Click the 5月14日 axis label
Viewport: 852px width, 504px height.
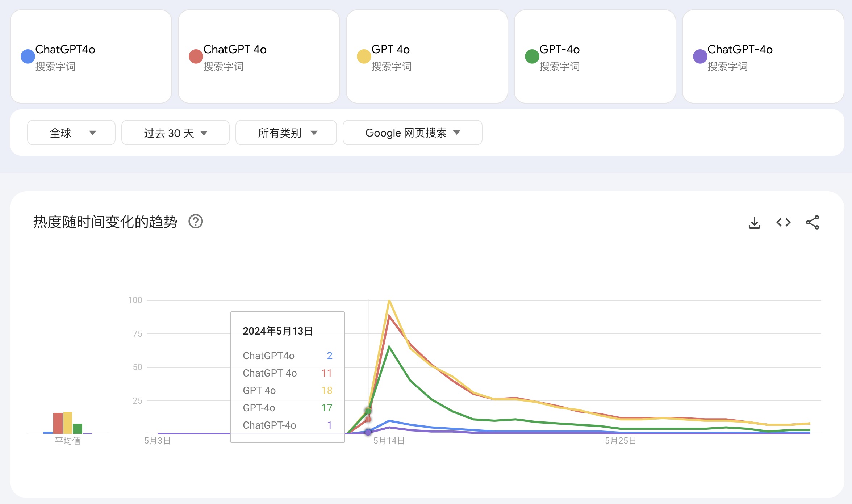coord(389,441)
